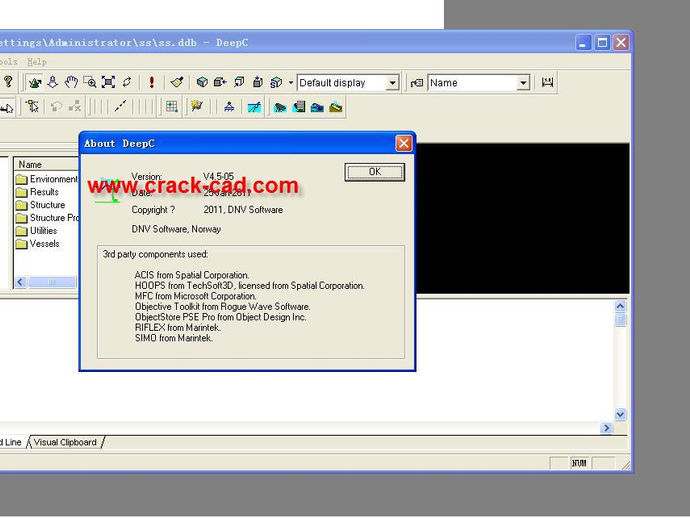This screenshot has height=518, width=690.
Task: Select the Structure folder in tree
Action: (40, 205)
